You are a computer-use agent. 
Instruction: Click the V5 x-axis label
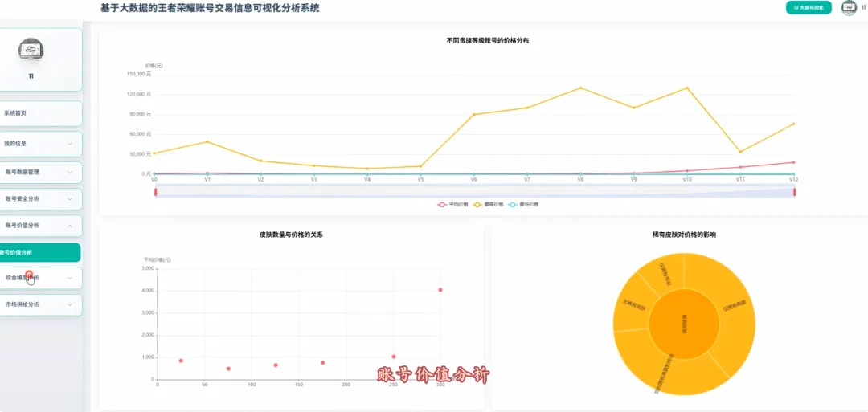tap(420, 180)
